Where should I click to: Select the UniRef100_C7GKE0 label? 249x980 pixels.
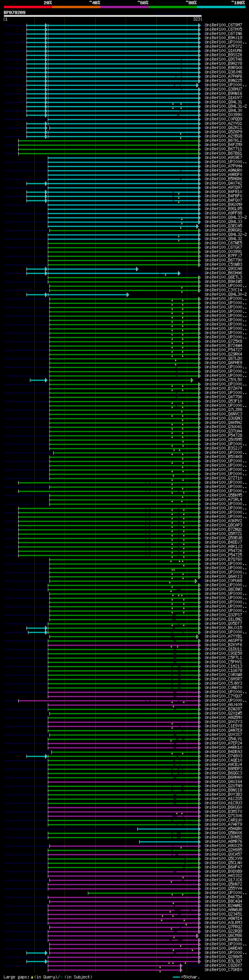click(x=223, y=970)
